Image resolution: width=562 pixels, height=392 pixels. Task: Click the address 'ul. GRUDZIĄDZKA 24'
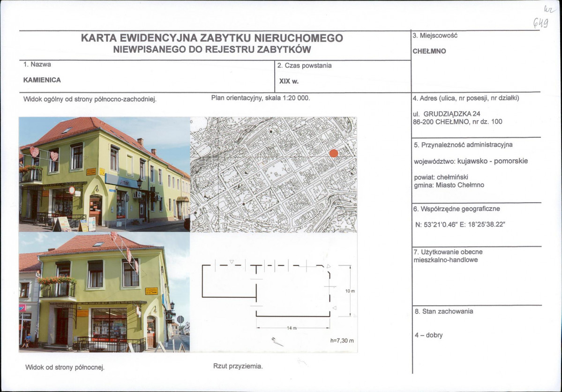point(447,114)
